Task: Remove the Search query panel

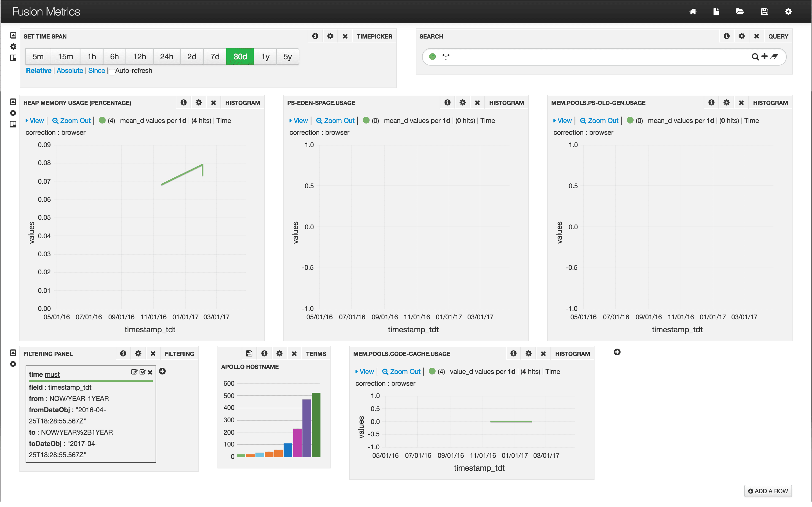Action: tap(756, 36)
